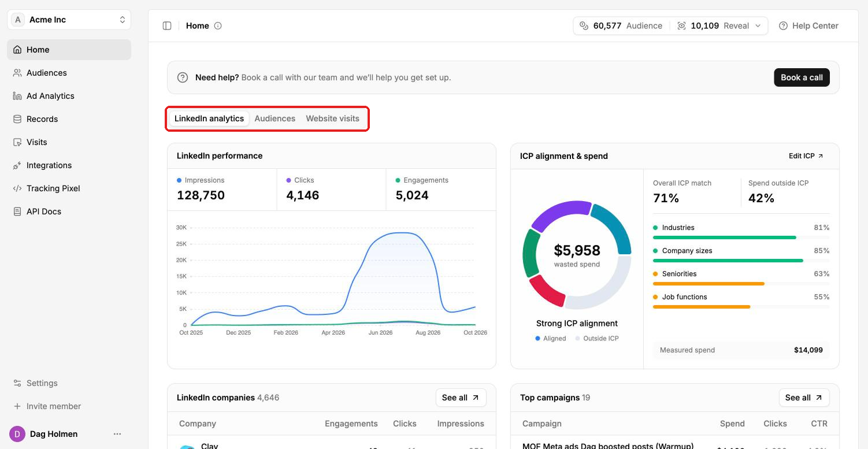Image resolution: width=868 pixels, height=449 pixels.
Task: Click the info icon beside Home title
Action: (218, 25)
